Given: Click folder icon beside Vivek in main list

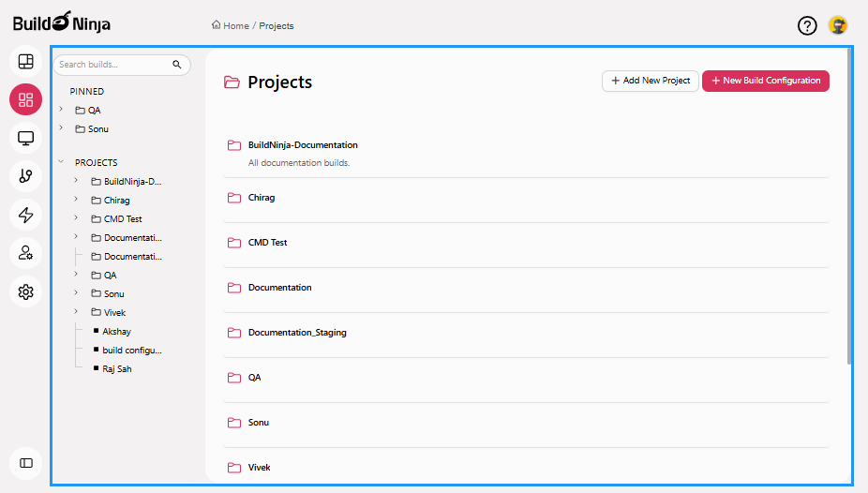Looking at the screenshot, I should (x=234, y=468).
